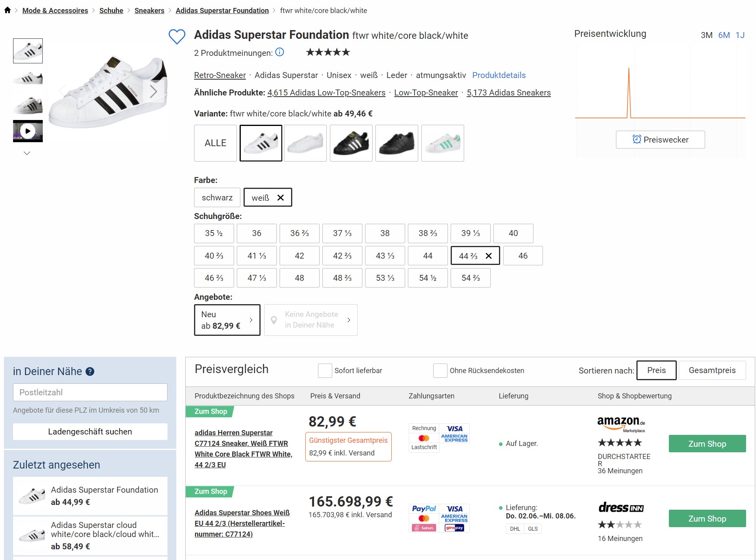Viewport: 756px width, 560px height.
Task: Click the five-star product rating
Action: tap(328, 52)
